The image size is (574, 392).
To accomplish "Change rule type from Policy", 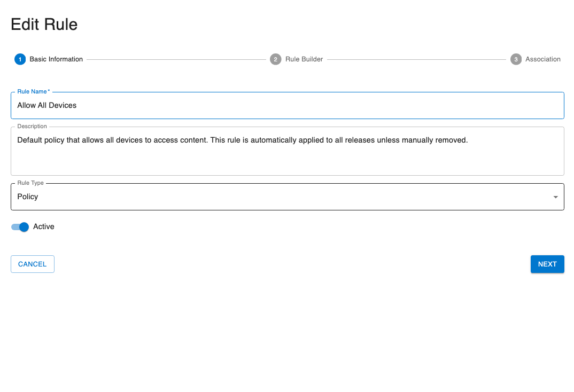I will point(287,197).
